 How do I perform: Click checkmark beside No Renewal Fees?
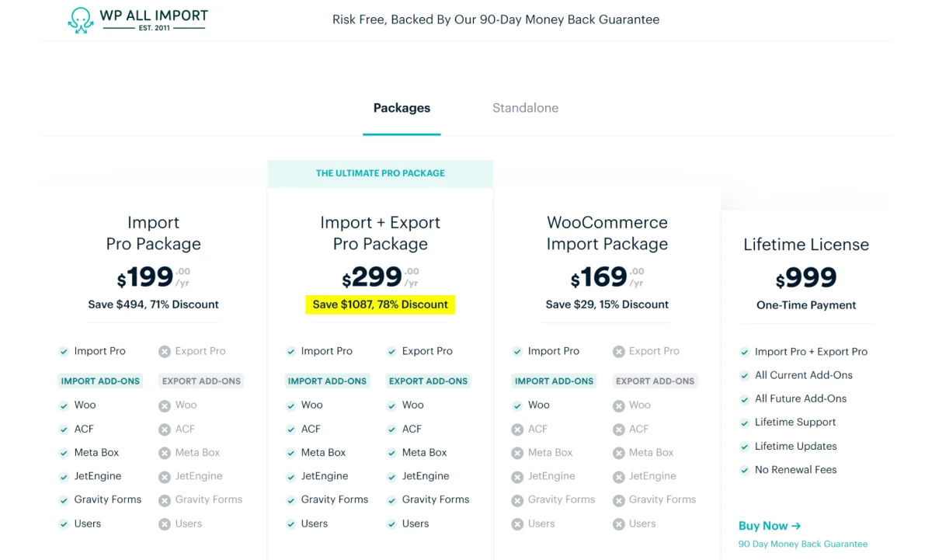pyautogui.click(x=744, y=471)
